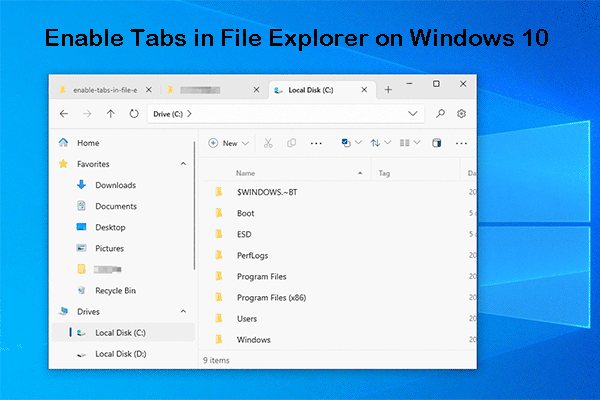Select the $WINDOWS.~BT folder
The width and height of the screenshot is (600, 400).
tap(267, 192)
